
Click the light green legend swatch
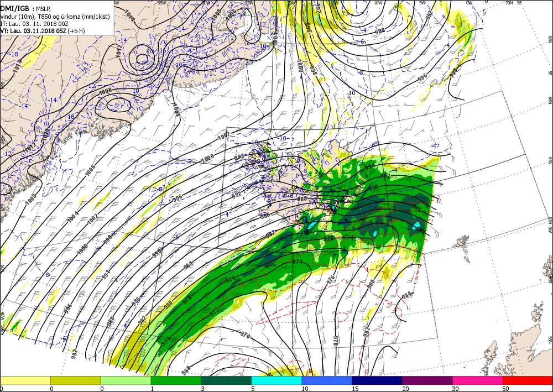tap(126, 380)
